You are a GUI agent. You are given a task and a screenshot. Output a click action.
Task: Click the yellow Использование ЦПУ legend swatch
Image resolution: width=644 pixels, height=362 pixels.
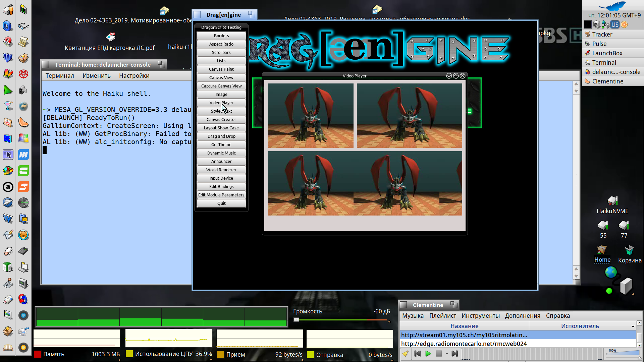click(x=129, y=354)
